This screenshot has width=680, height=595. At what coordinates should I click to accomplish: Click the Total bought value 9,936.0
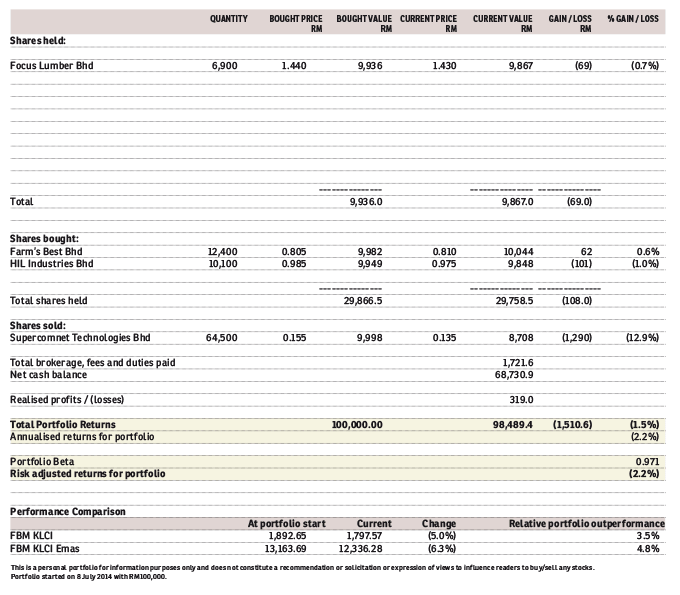[x=366, y=202]
